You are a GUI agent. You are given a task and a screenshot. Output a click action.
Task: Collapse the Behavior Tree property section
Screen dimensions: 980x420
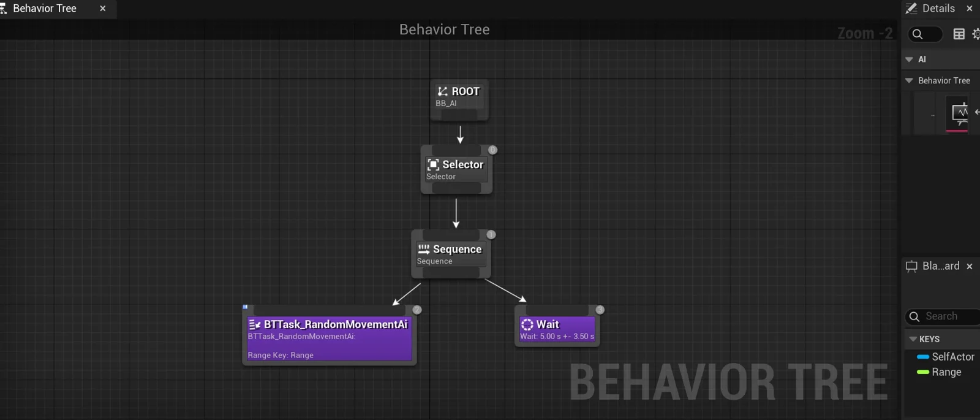point(909,80)
